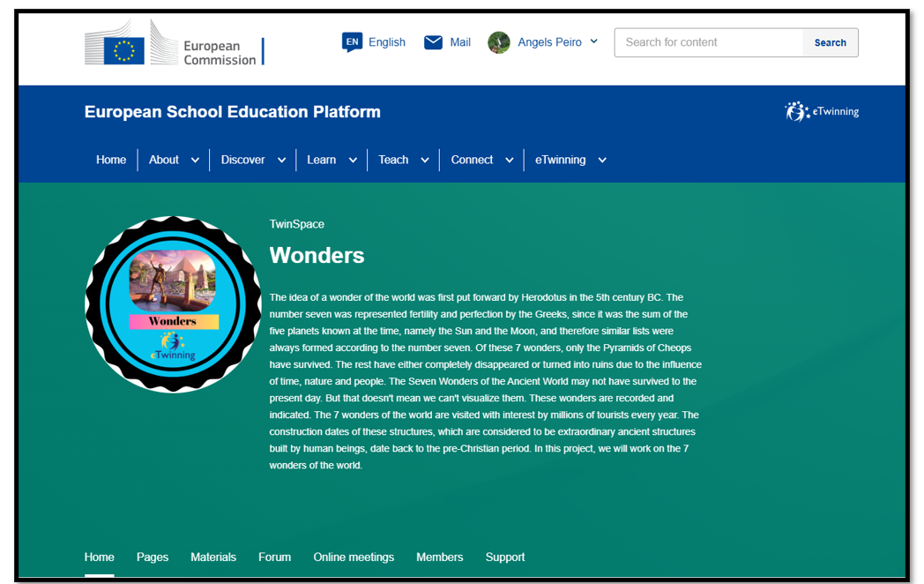Click the eTwinning logo in header
Image resolution: width=924 pixels, height=584 pixels.
tap(822, 112)
